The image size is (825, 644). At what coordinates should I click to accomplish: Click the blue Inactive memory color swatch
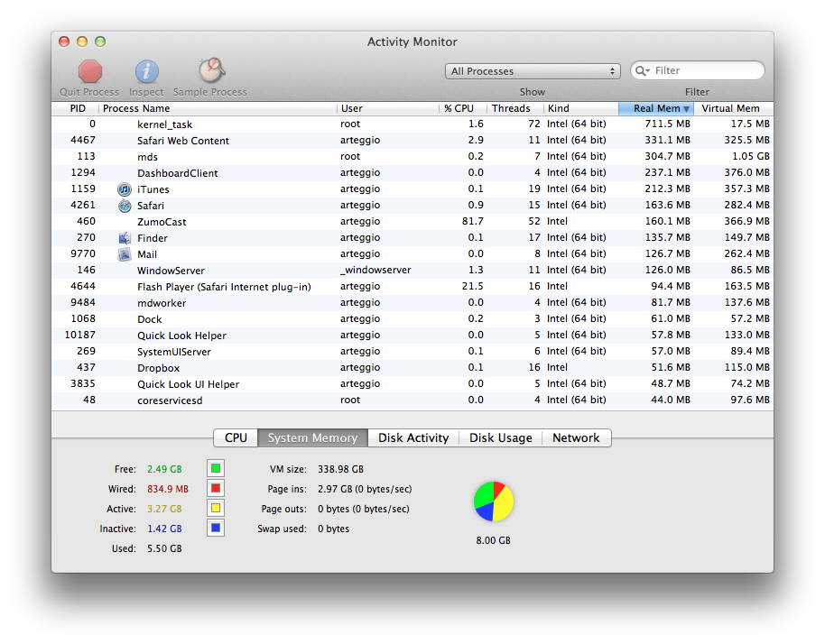[216, 528]
